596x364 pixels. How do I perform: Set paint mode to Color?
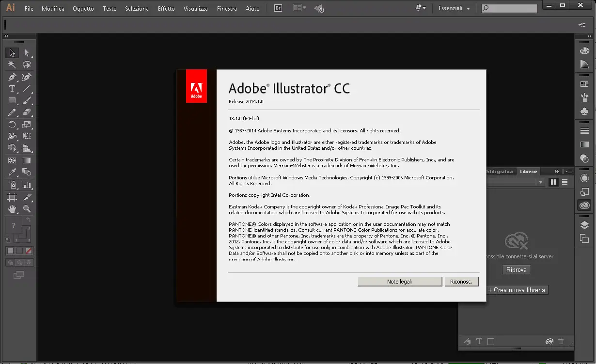click(x=10, y=251)
